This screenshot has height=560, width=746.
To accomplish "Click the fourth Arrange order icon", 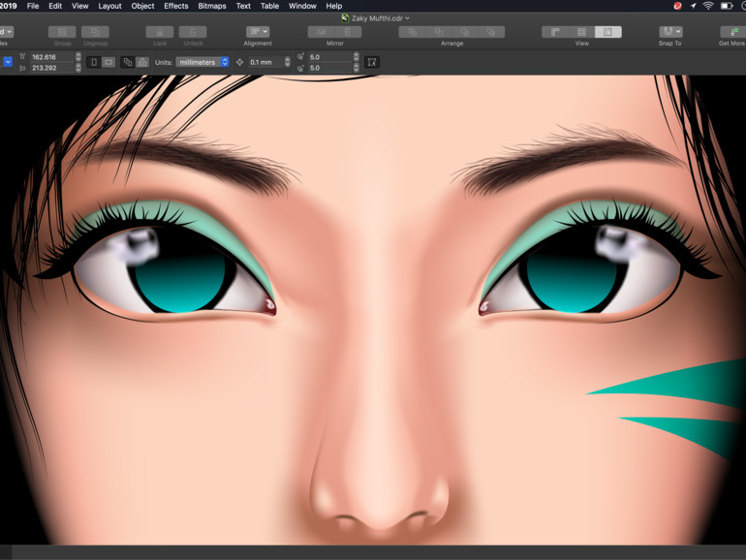I will (x=491, y=32).
